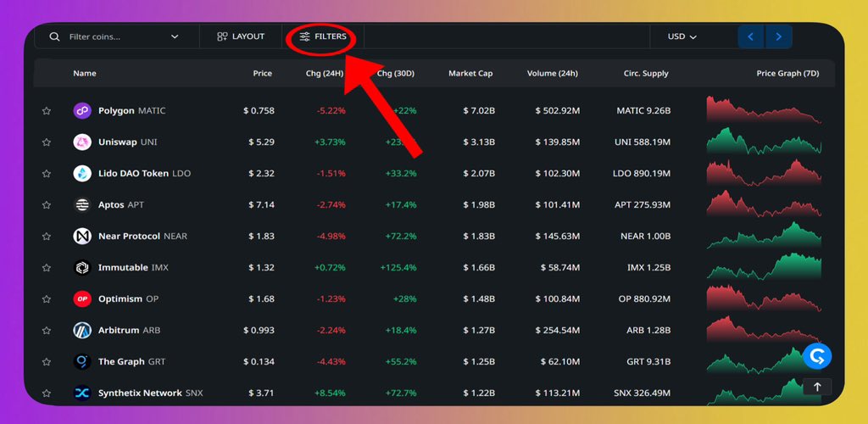Favorite Synthetix Network with its star
The image size is (868, 424).
[x=47, y=393]
